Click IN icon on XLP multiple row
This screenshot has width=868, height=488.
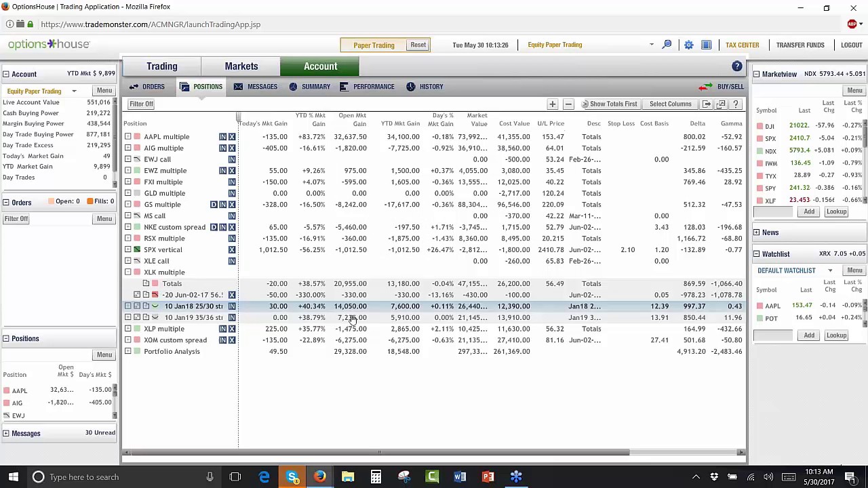(x=222, y=329)
